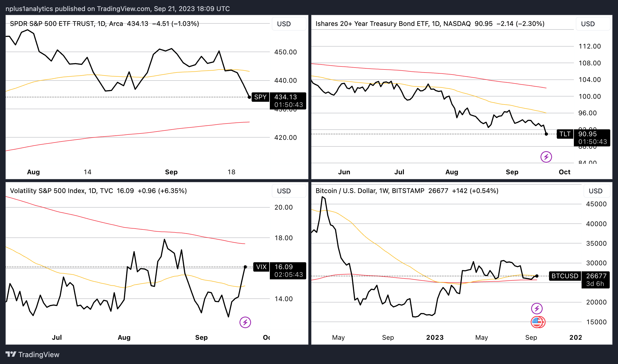This screenshot has height=364, width=618.
Task: Click SPY last price dot marker
Action: pos(249,97)
